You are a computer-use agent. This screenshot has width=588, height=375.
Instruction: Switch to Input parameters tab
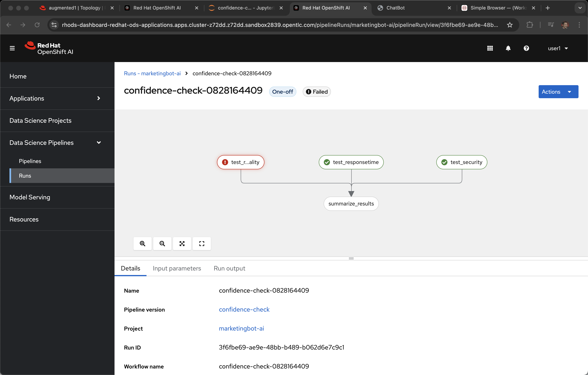pos(177,268)
